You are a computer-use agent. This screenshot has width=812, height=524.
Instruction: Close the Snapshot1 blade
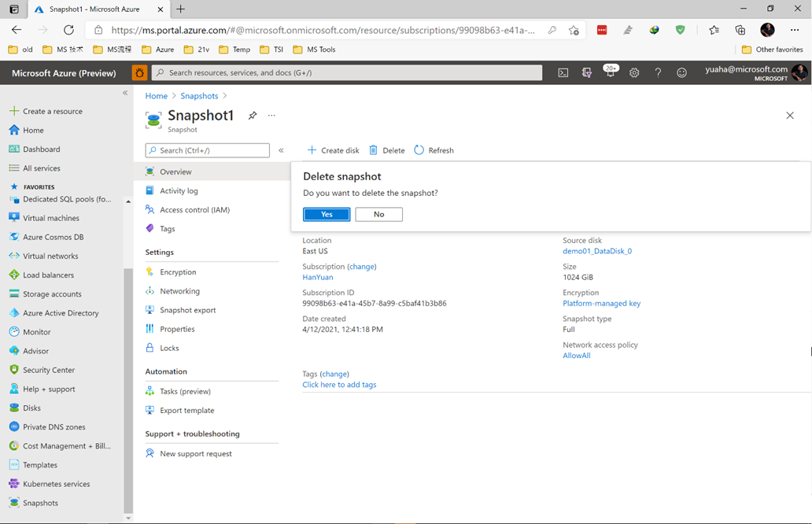790,116
